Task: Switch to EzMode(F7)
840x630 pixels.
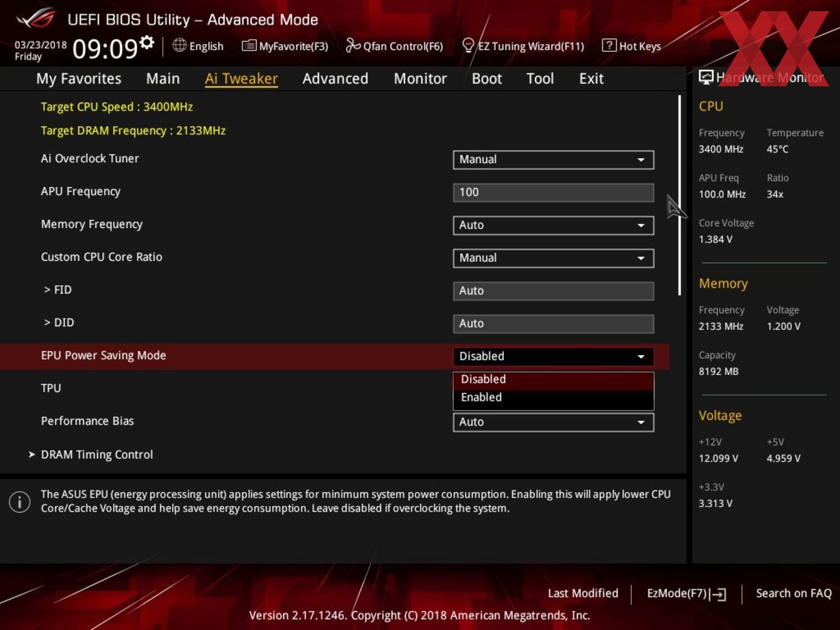Action: (x=686, y=594)
